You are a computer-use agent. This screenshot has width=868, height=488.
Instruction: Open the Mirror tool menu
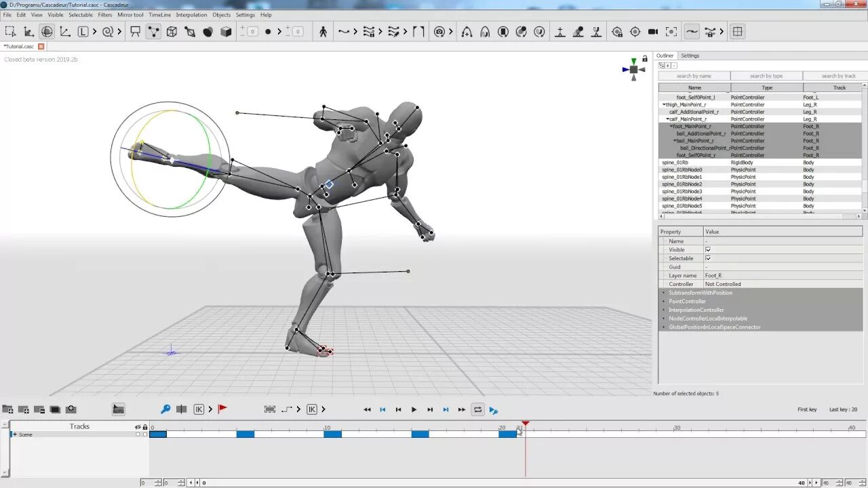130,15
